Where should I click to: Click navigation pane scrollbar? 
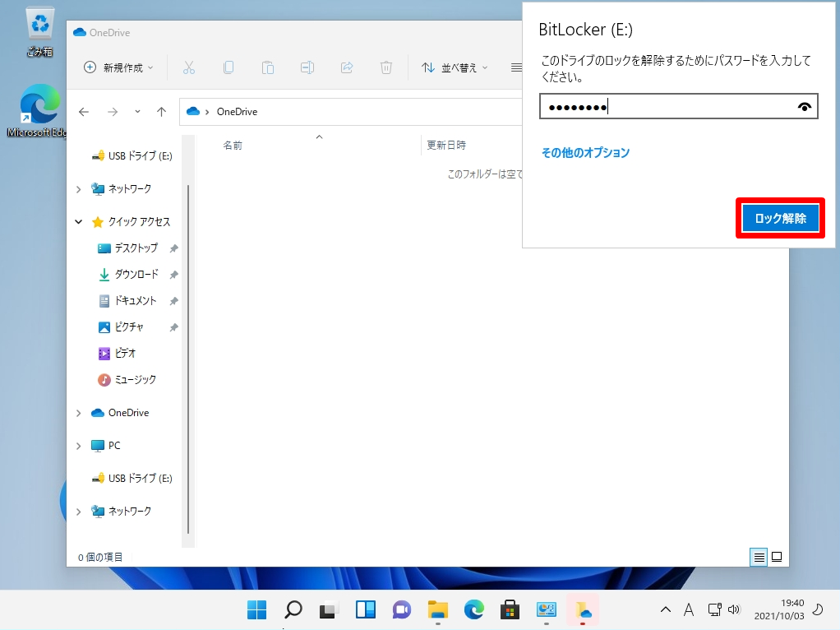[x=188, y=359]
